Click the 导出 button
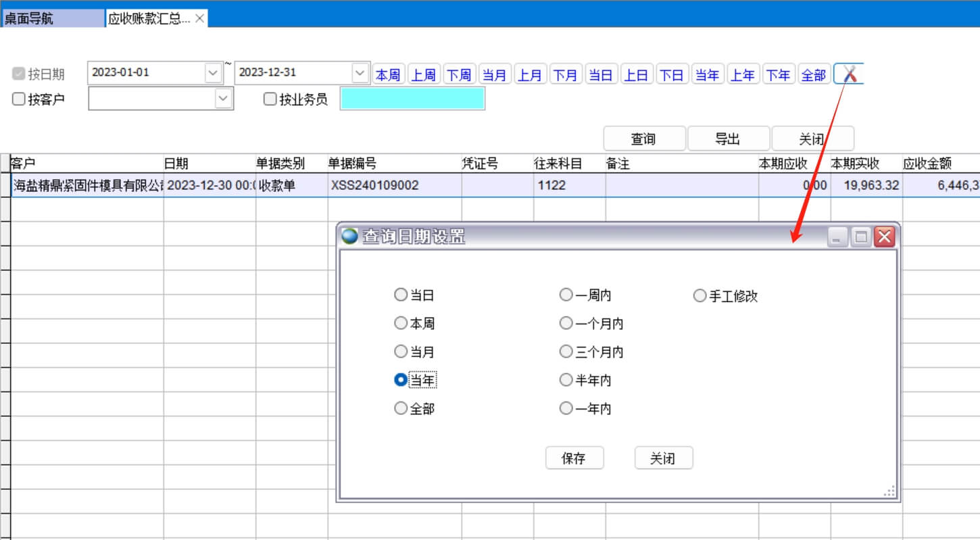 (728, 139)
